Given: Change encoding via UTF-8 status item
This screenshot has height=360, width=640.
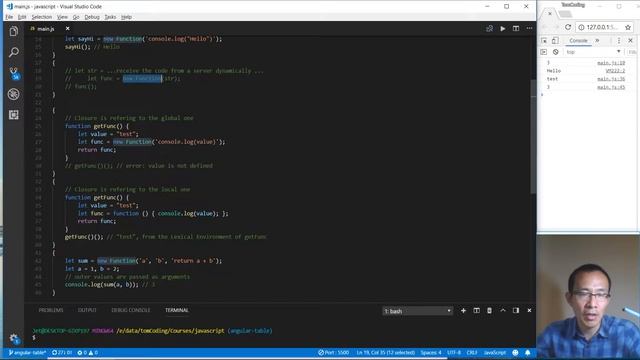Looking at the screenshot, I should coord(454,353).
